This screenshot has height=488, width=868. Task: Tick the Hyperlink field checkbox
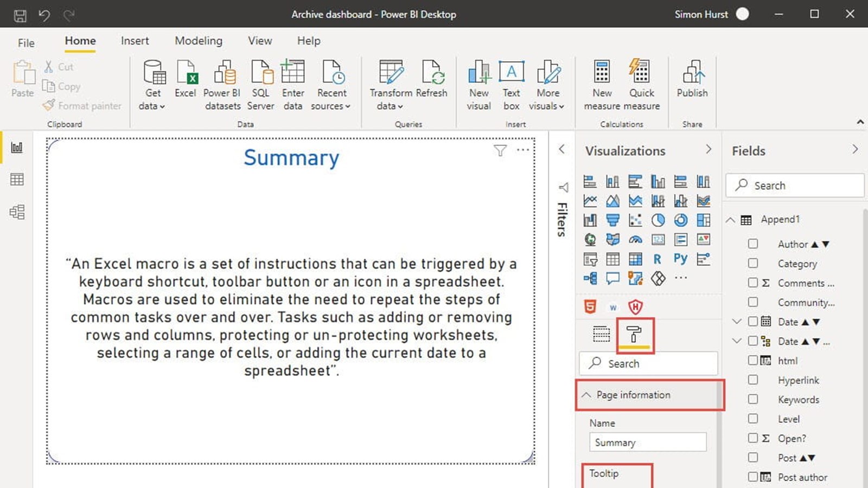[x=753, y=380]
